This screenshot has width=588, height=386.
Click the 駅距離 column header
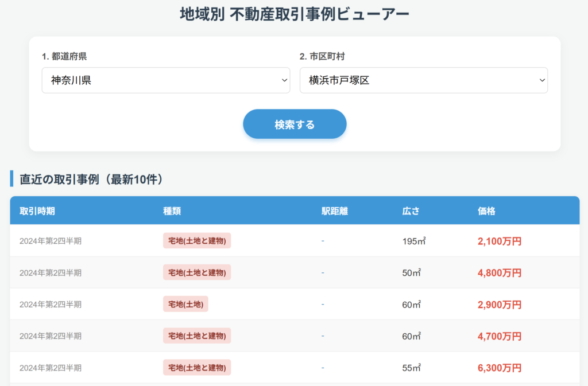pyautogui.click(x=335, y=211)
